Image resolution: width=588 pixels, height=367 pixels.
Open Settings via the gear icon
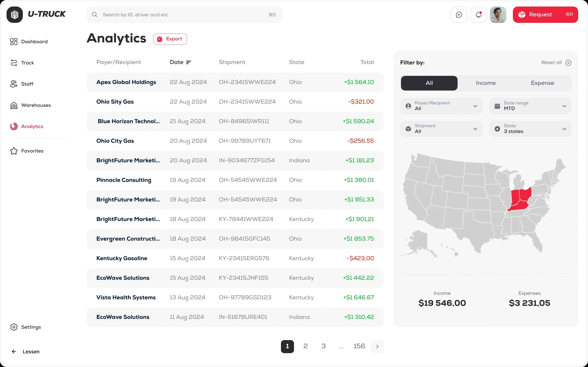click(14, 327)
